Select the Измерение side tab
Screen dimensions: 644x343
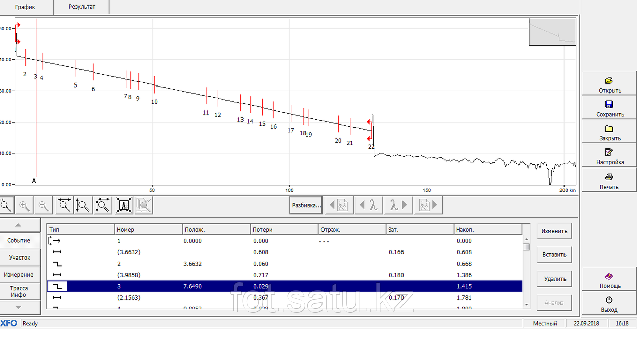pos(20,275)
